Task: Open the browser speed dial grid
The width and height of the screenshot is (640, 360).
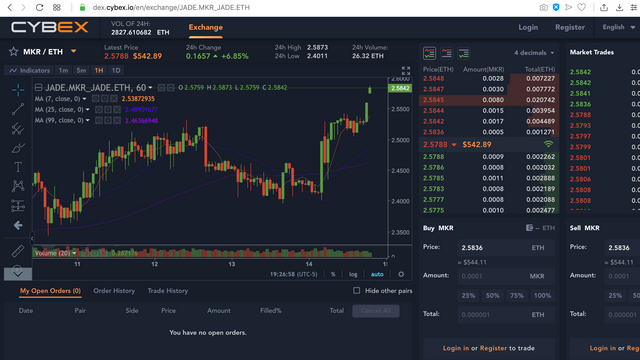Action: (57, 7)
